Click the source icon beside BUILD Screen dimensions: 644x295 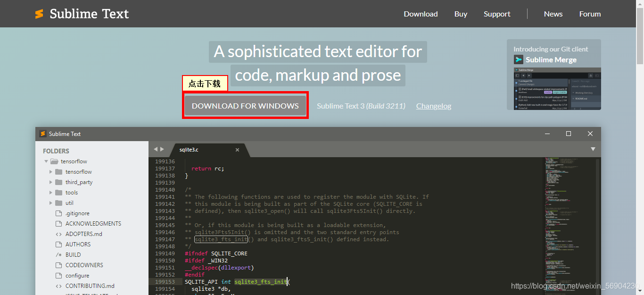[x=59, y=255]
